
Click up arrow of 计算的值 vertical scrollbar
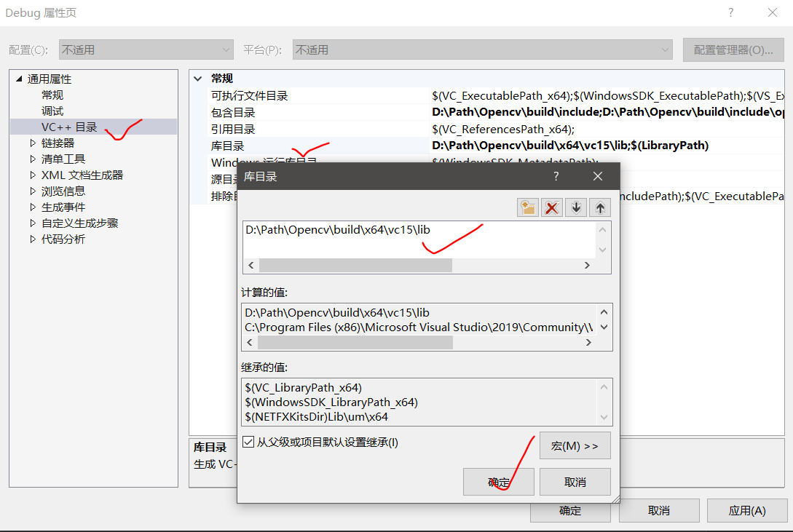point(604,311)
